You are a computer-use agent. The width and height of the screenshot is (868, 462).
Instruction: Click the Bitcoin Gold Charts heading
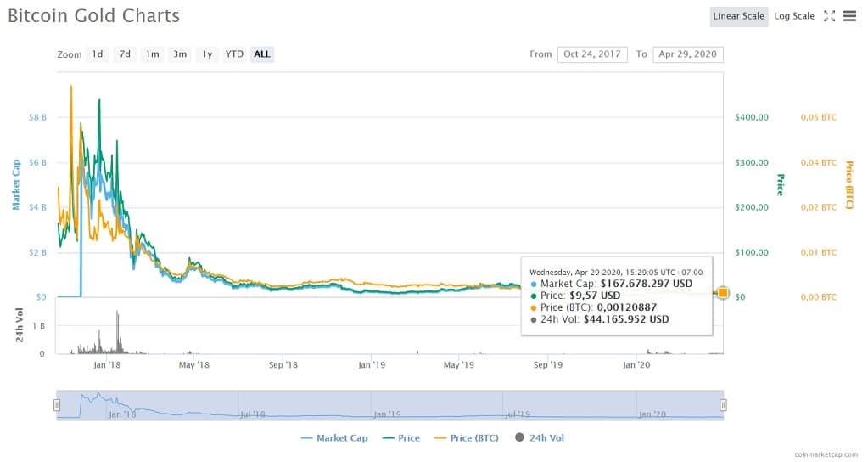93,15
